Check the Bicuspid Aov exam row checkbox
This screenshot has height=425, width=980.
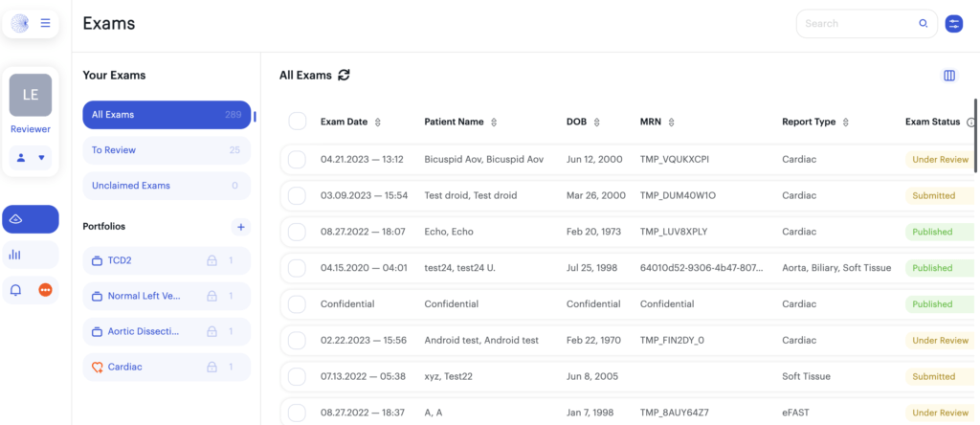click(x=297, y=159)
